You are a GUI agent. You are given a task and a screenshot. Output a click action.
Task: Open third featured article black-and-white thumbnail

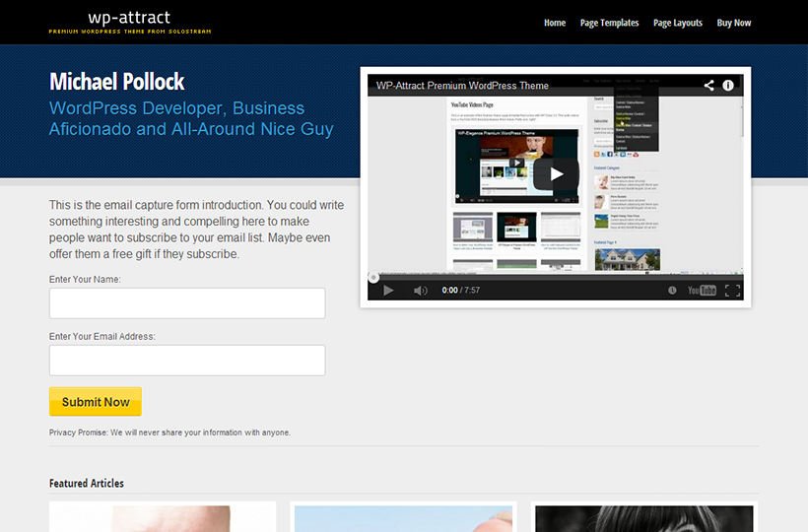tap(644, 517)
